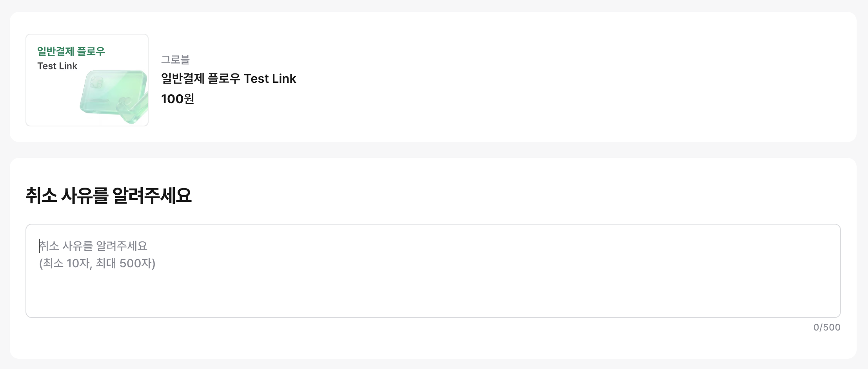
Task: Click the (최소 10자, 최대 500자) hint text
Action: coord(97,263)
